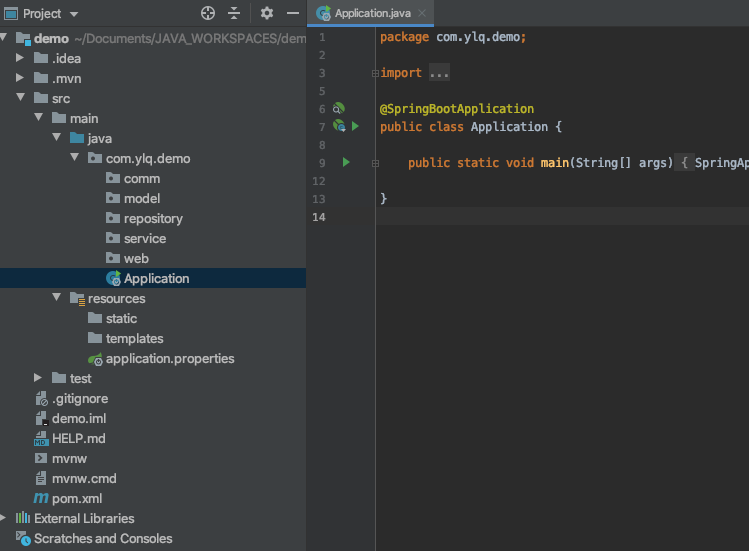Hide the Project panel with minus icon
Screen dimensions: 749x551
tap(292, 13)
